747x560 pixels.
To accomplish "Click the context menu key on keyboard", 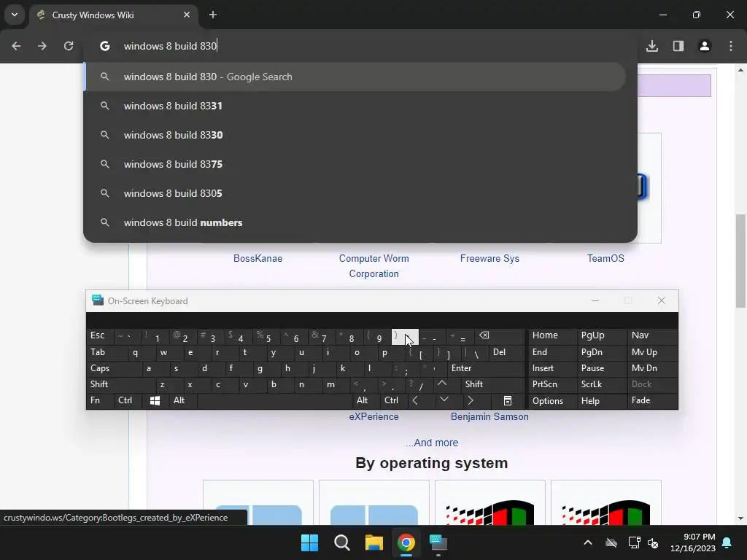I will [508, 400].
